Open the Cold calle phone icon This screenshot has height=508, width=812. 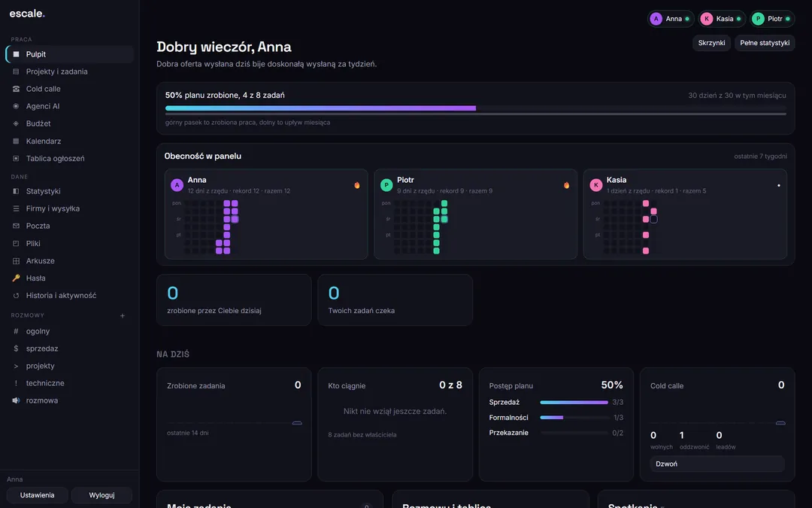[16, 89]
